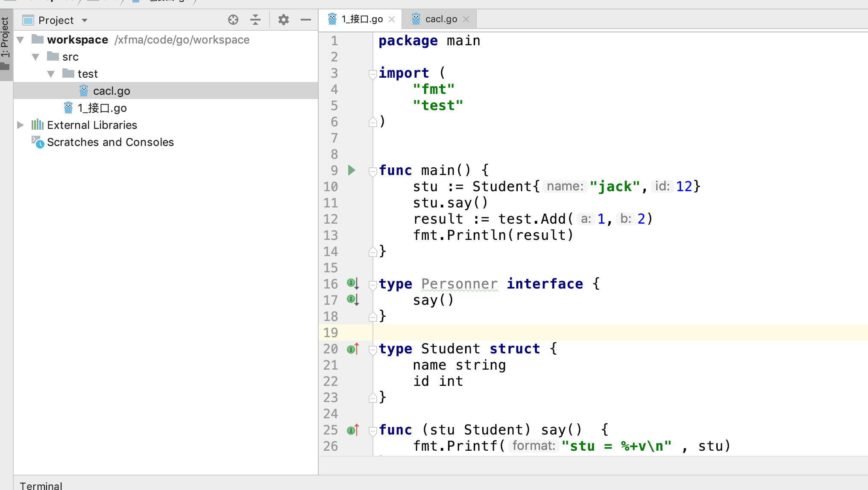Expand External Libraries node
This screenshot has width=868, height=490.
(20, 125)
